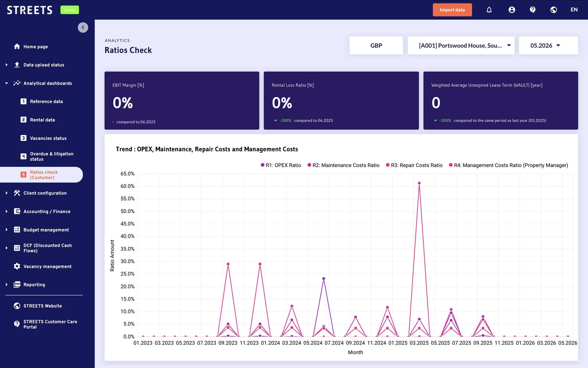Screen dimensions: 588x368
Task: Click the WAULT [year] card
Action: [x=501, y=100]
